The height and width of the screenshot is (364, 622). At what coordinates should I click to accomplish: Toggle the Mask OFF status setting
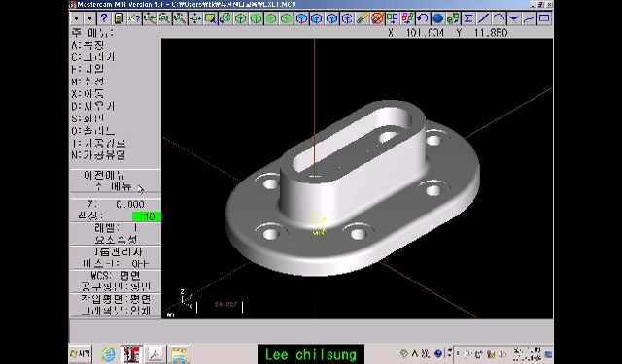pos(116,263)
